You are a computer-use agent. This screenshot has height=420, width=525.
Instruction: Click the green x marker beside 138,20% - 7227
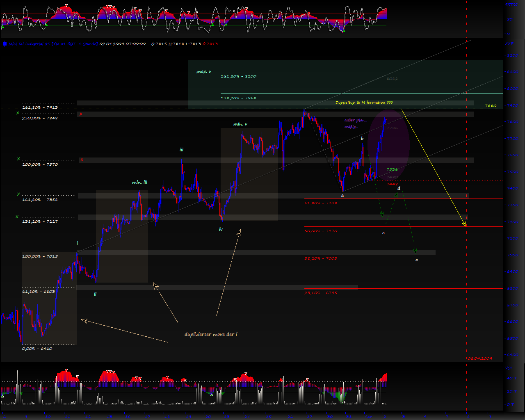coord(17,217)
